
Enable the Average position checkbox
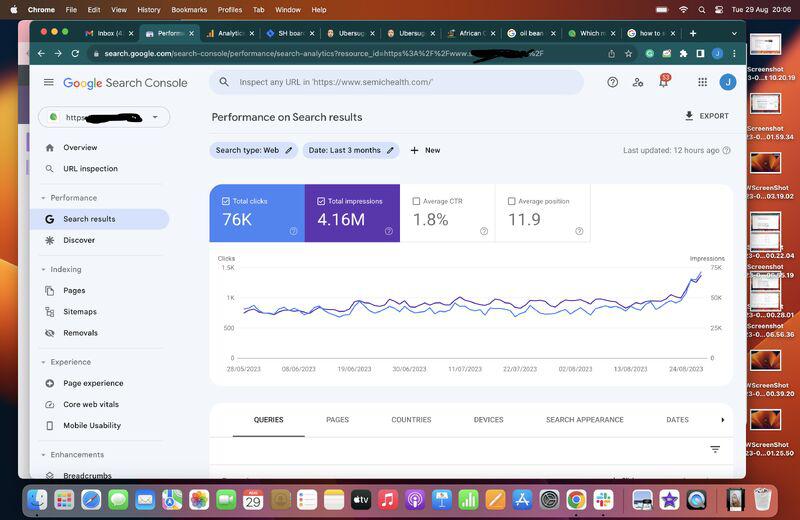tap(511, 201)
